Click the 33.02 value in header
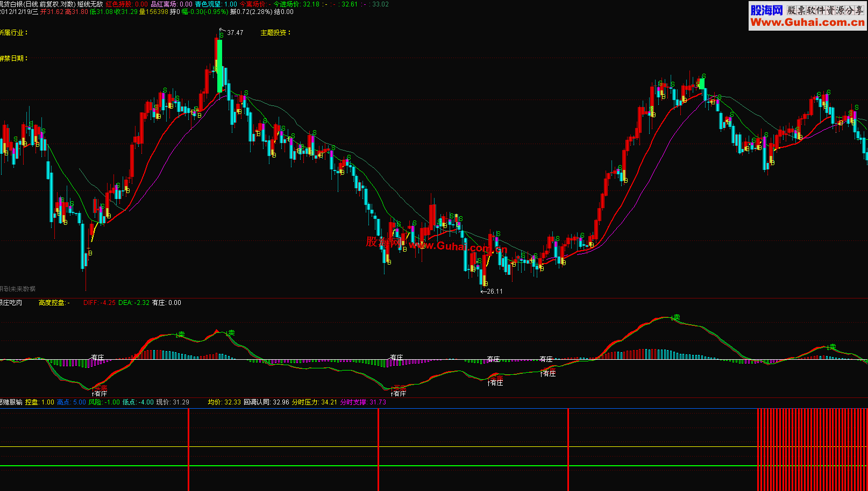The width and height of the screenshot is (868, 491). coord(380,4)
